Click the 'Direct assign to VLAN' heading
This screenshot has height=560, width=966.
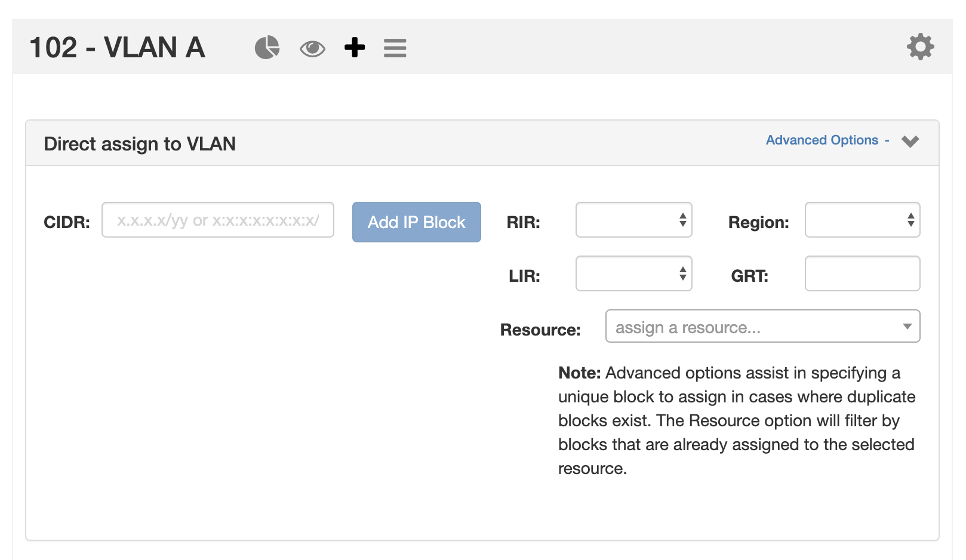pyautogui.click(x=140, y=144)
